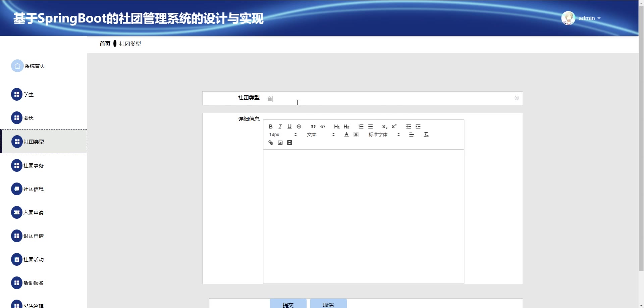Open the 系统管理 sidebar menu
Viewport: 644px width, 308px height.
point(44,304)
